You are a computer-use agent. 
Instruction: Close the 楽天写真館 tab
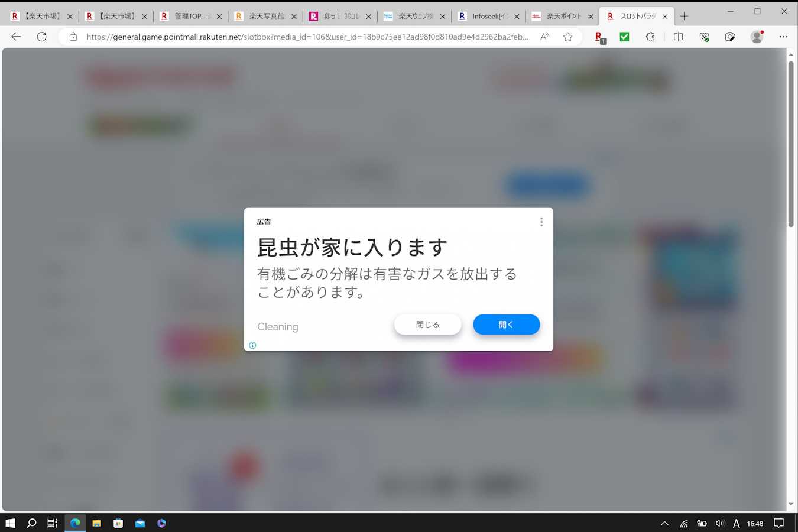[x=294, y=17]
